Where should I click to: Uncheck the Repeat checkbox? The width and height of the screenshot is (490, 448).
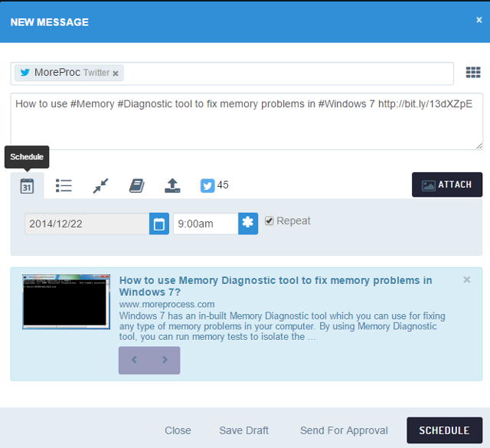[x=269, y=221]
